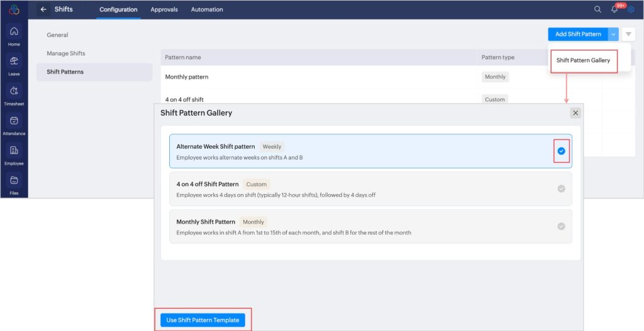644x331 pixels.
Task: Open the Timesheet module icon
Action: (x=14, y=92)
